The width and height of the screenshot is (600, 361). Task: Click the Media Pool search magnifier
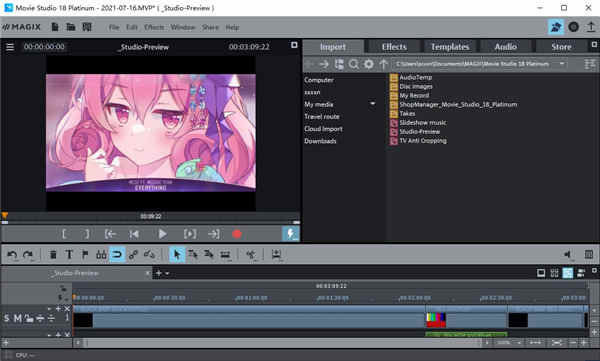pyautogui.click(x=354, y=64)
